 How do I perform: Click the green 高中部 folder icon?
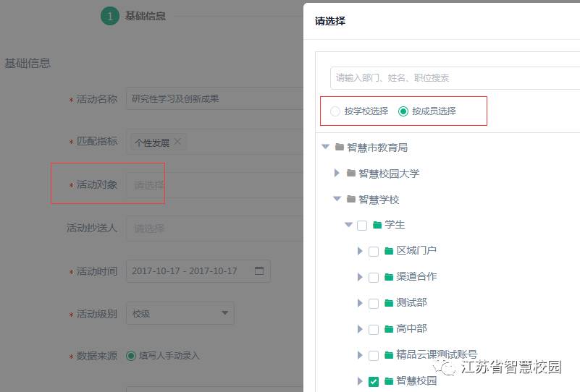(389, 329)
